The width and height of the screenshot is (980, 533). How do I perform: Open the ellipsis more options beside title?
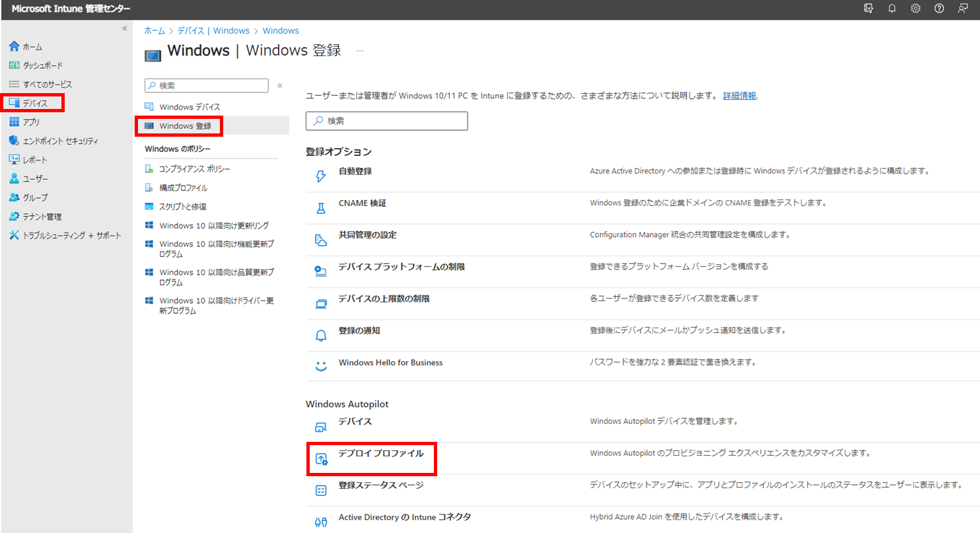click(x=360, y=50)
